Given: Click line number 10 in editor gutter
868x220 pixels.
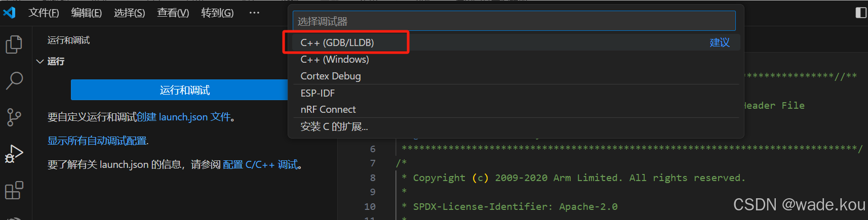Looking at the screenshot, I should [370, 206].
